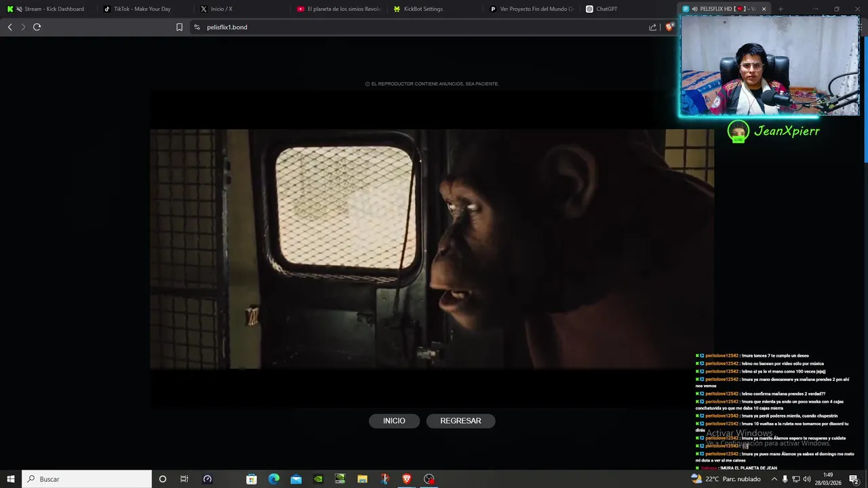Open the red pin app on taskbar
This screenshot has height=488, width=868.
point(384,479)
